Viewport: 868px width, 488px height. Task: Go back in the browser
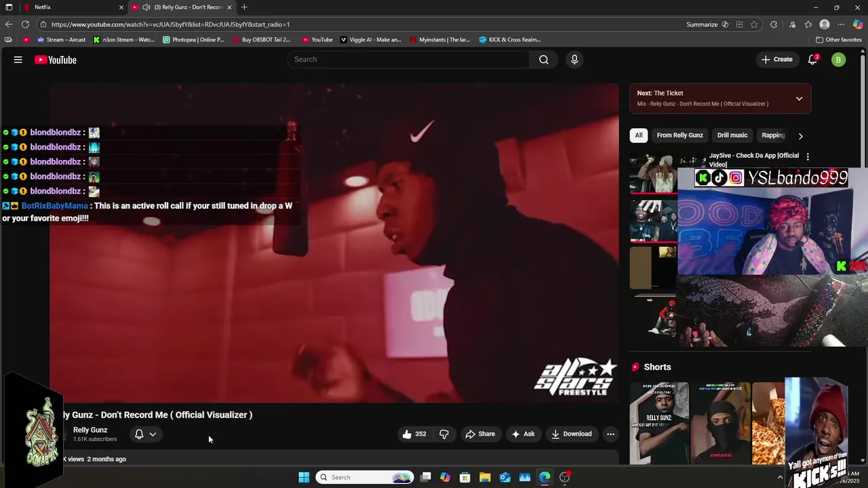8,24
